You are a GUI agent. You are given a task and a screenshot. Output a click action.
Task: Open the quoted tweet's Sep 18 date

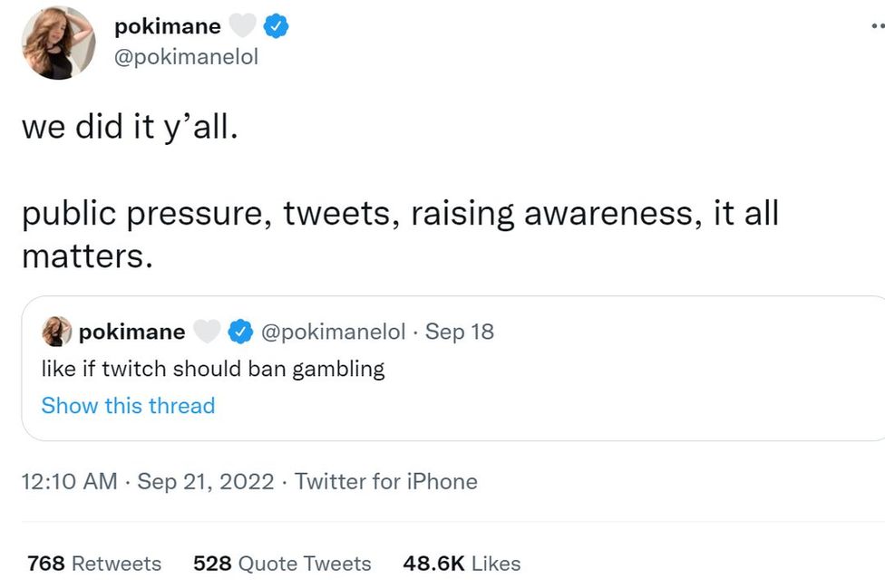pyautogui.click(x=460, y=333)
